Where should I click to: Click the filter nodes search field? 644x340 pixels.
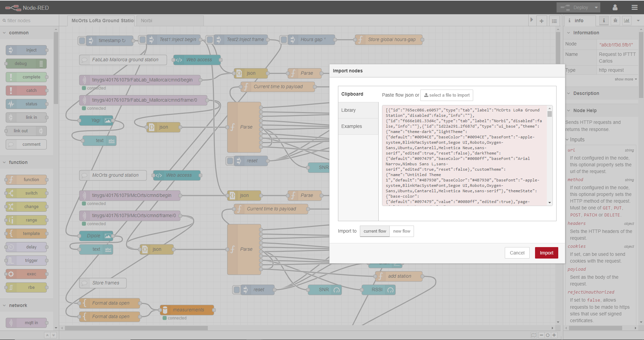(x=29, y=21)
